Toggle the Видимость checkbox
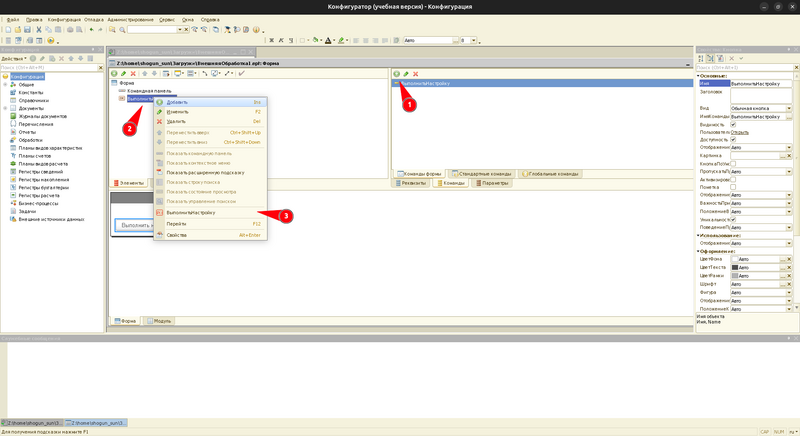 (733, 124)
